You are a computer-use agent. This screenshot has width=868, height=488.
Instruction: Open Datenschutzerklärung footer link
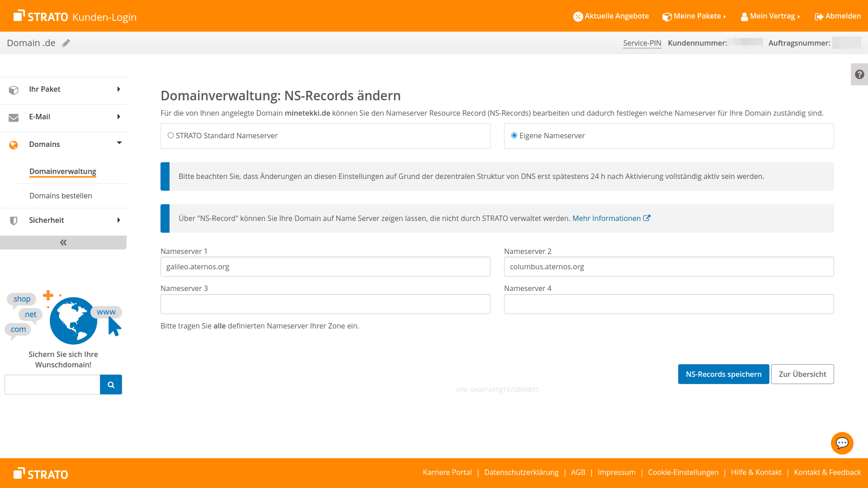point(521,472)
